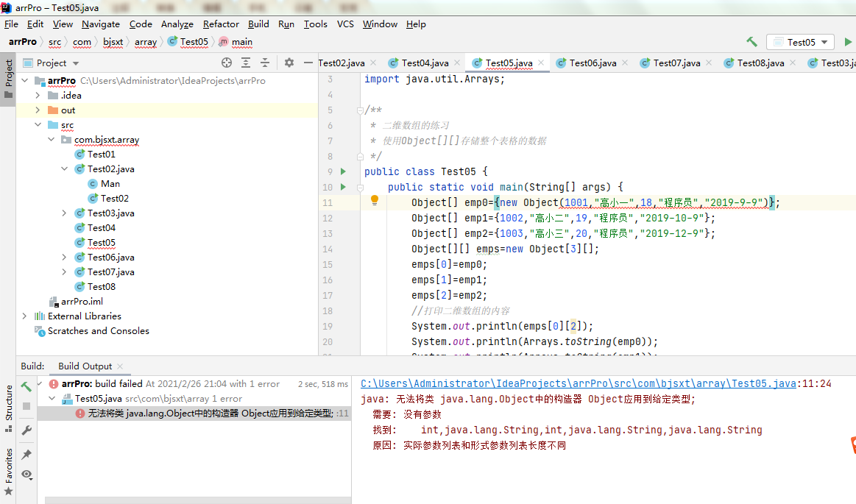Viewport: 856px width, 504px height.
Task: Close the Build Output tab
Action: 120,366
